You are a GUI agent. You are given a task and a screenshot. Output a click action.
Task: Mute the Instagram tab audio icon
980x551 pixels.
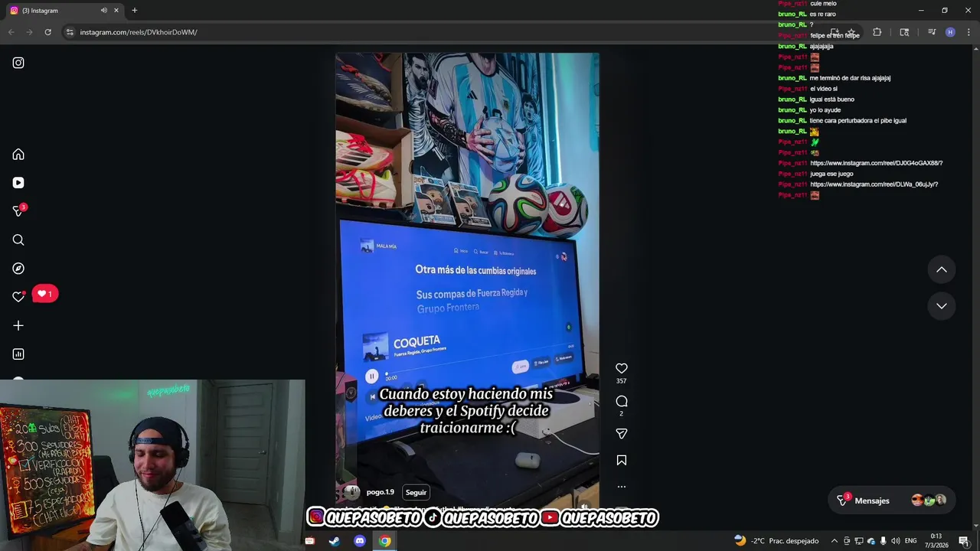click(x=103, y=11)
